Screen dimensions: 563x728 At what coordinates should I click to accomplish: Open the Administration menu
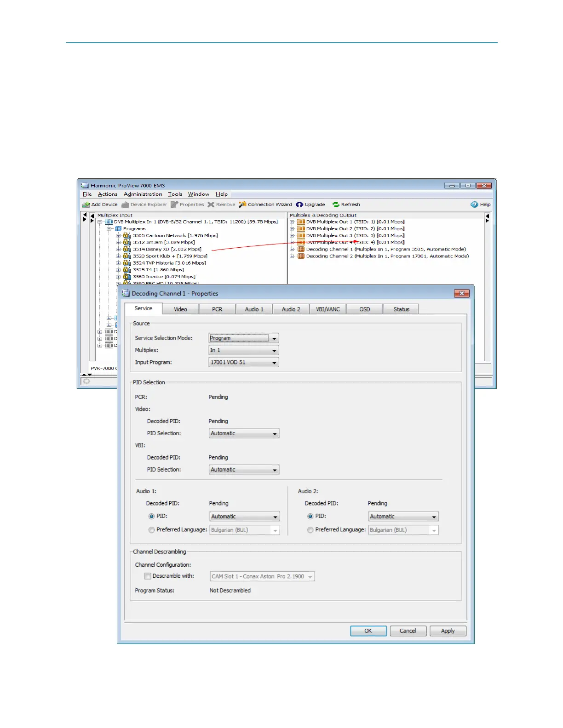coord(143,194)
